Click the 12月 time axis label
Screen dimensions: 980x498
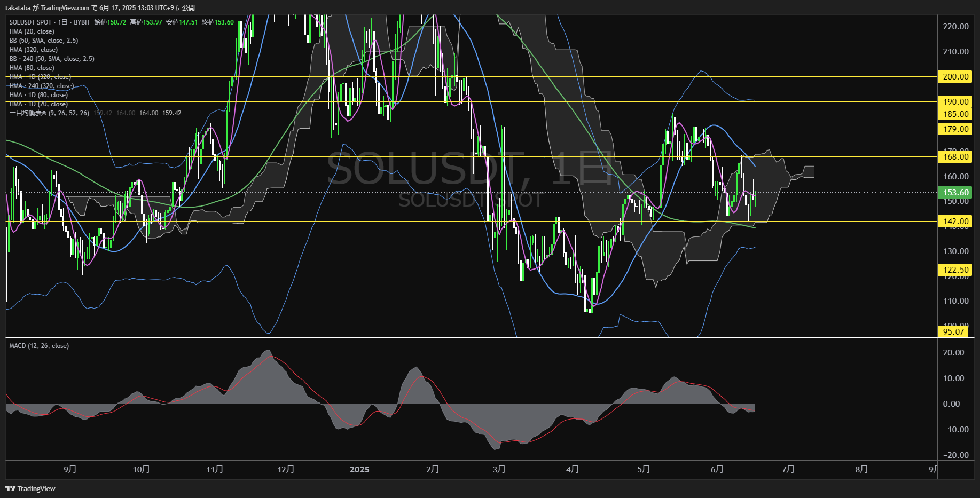[x=286, y=469]
